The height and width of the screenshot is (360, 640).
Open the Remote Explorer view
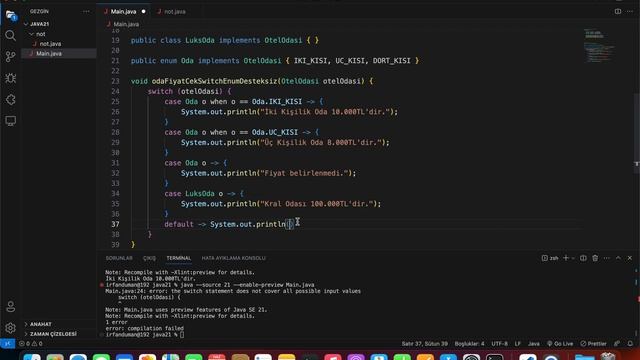pyautogui.click(x=11, y=121)
